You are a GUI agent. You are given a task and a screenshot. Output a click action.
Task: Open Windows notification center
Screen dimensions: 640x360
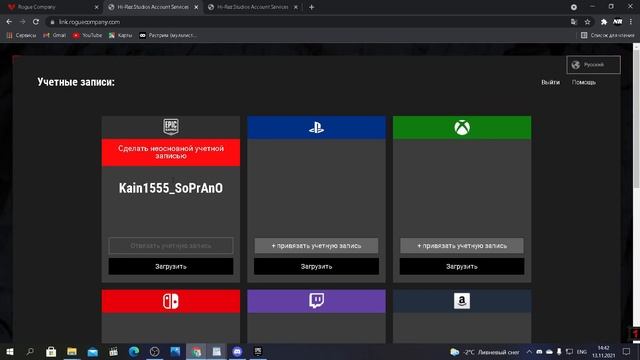pos(627,351)
